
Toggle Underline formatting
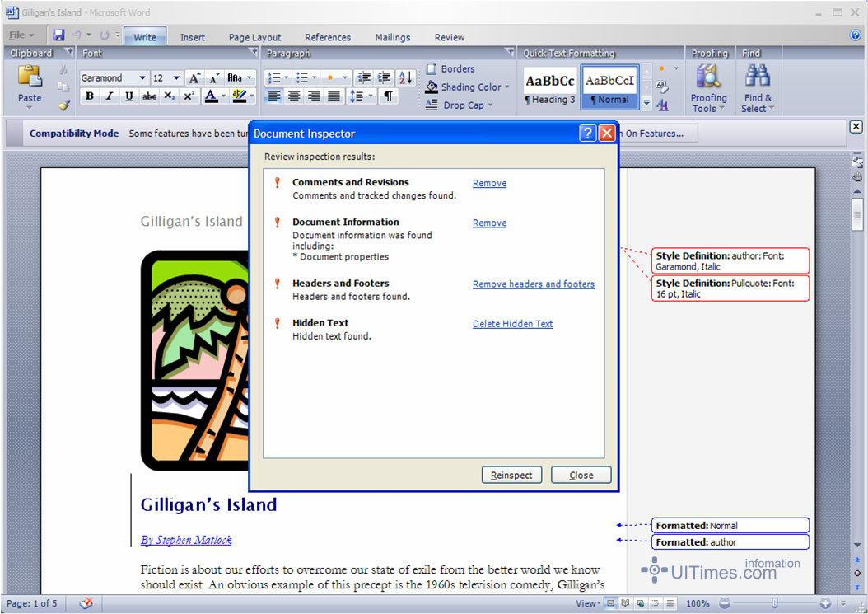click(x=129, y=96)
